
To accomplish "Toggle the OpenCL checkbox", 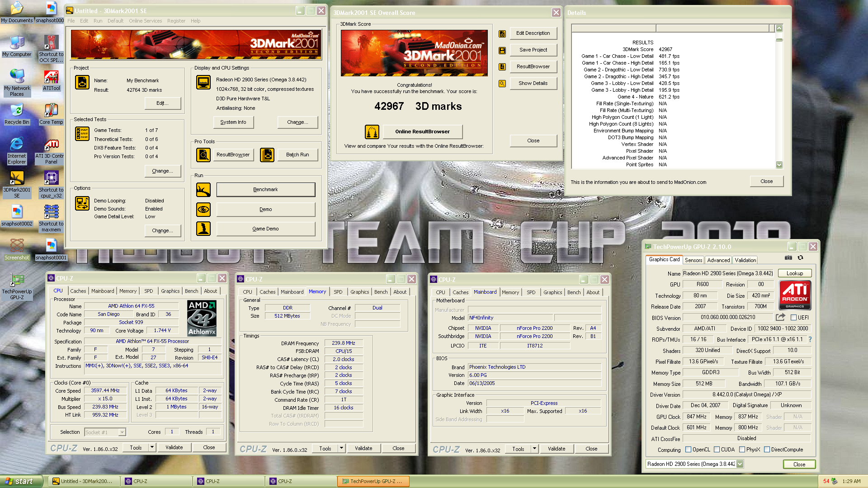I will [x=688, y=450].
